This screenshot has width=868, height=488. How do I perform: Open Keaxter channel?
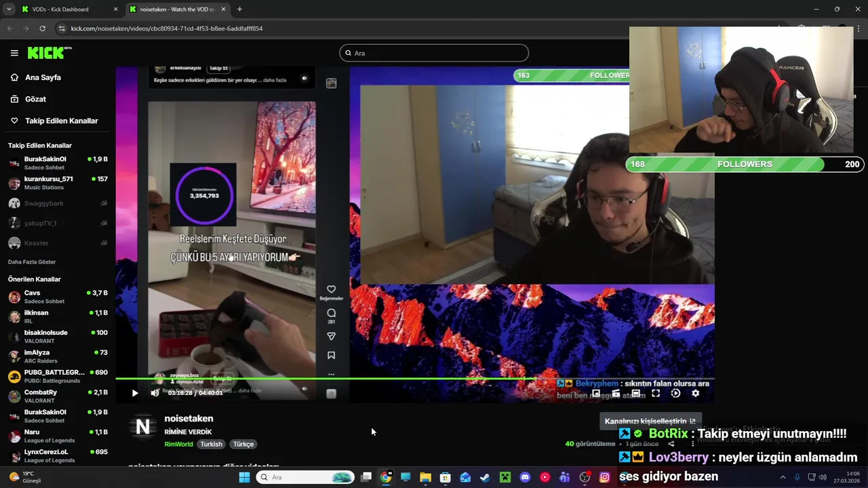coord(58,243)
